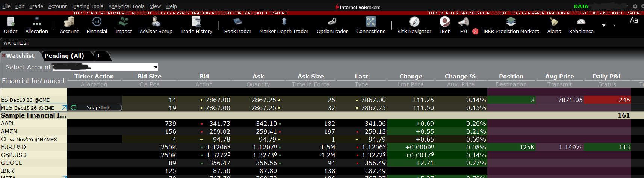The image size is (644, 178).
Task: Open Market Depth Trader
Action: pyautogui.click(x=284, y=25)
